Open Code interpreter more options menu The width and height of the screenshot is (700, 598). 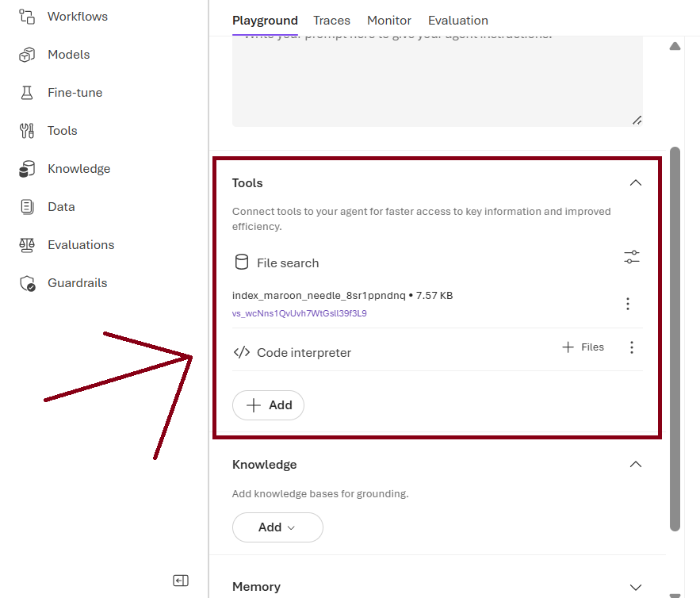(x=632, y=347)
